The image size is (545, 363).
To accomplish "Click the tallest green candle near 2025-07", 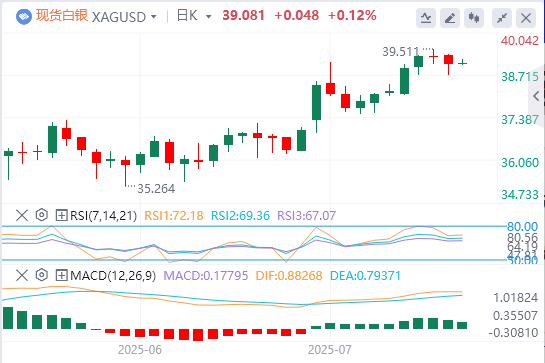I will pos(316,102).
